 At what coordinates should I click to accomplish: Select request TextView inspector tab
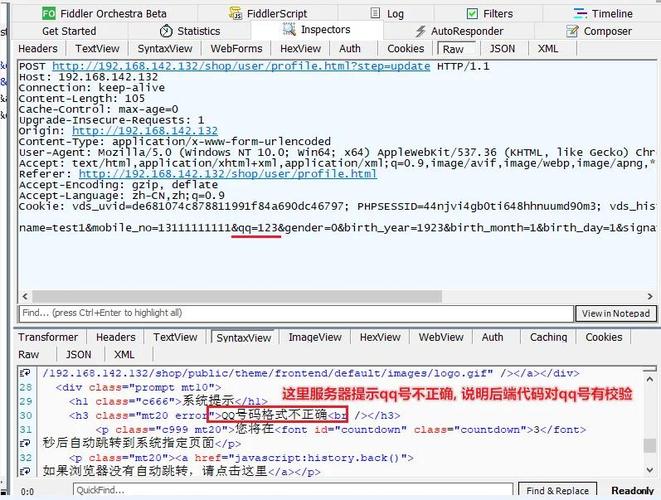tap(97, 48)
